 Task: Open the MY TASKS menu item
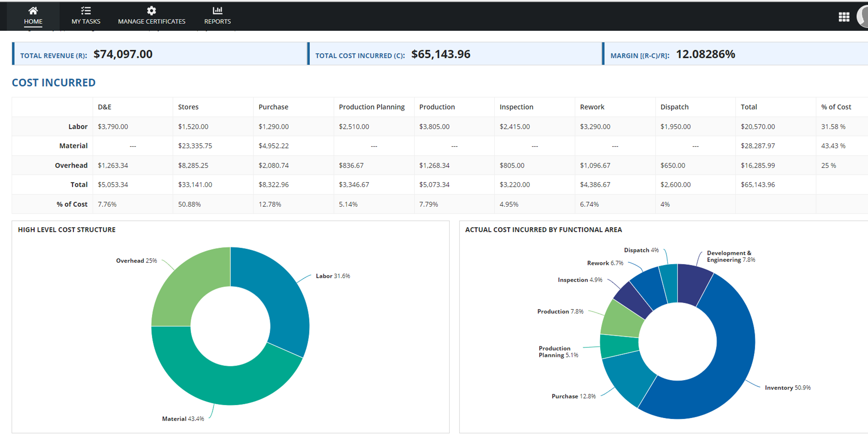86,16
